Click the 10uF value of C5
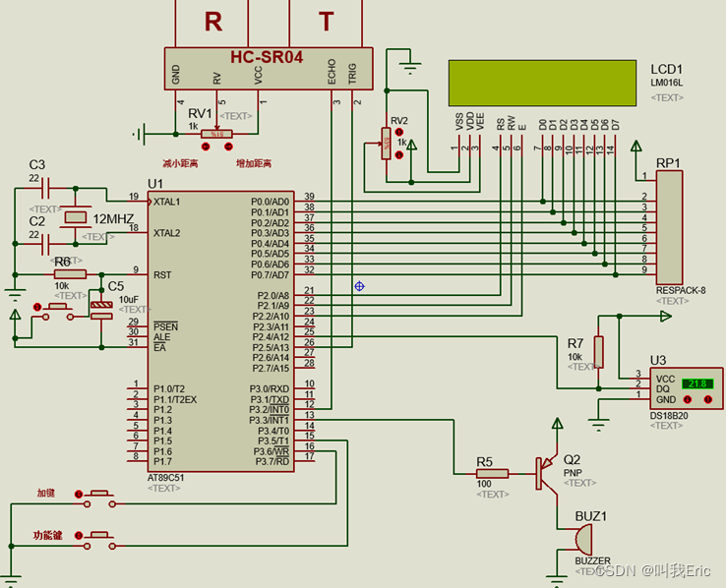Image resolution: width=726 pixels, height=588 pixels. coord(129,299)
